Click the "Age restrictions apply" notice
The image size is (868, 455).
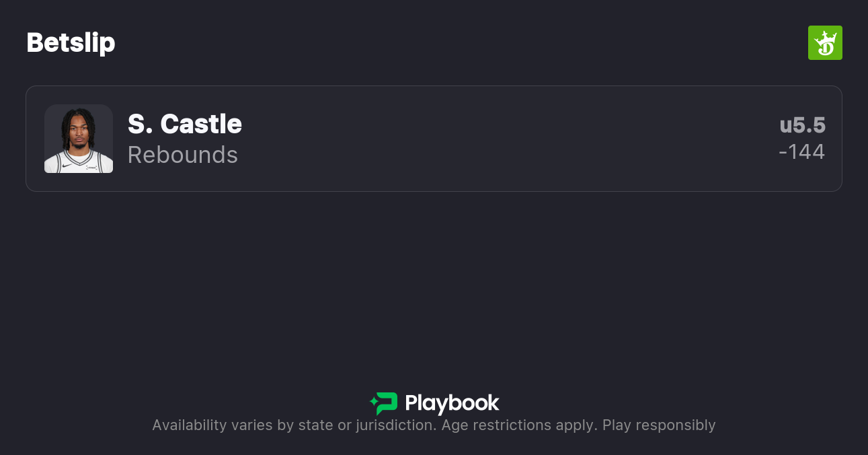pos(518,425)
